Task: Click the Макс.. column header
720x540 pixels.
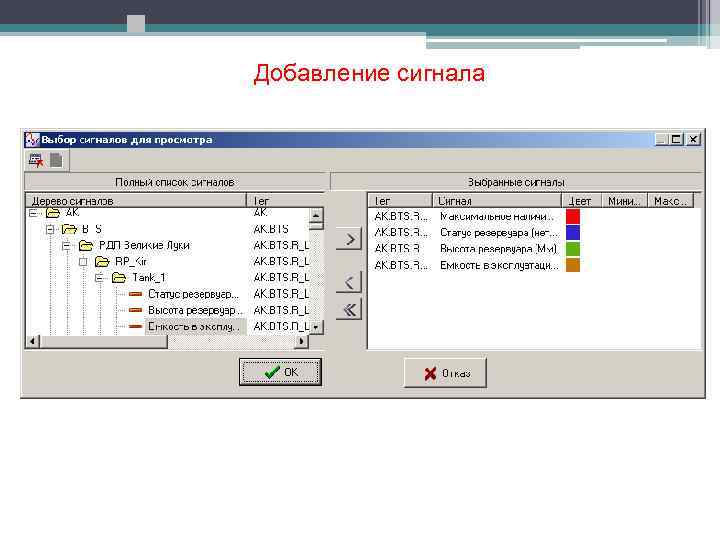Action: [670, 201]
